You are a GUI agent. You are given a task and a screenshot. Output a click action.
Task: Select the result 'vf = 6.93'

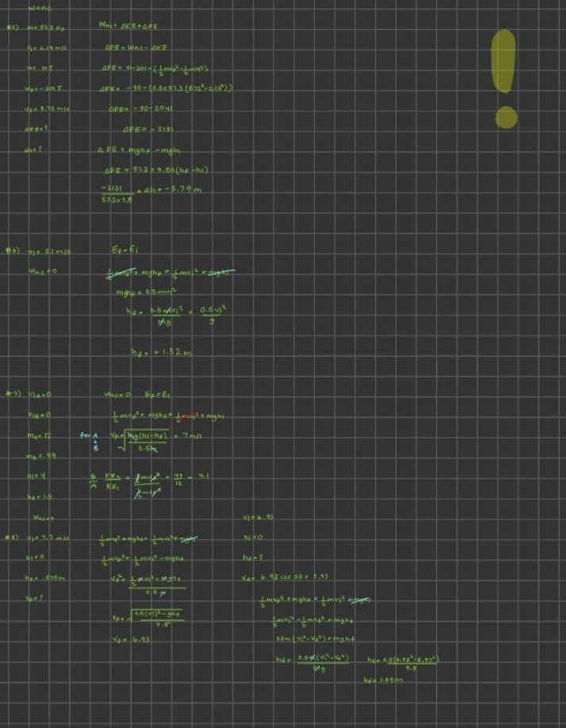pos(132,640)
